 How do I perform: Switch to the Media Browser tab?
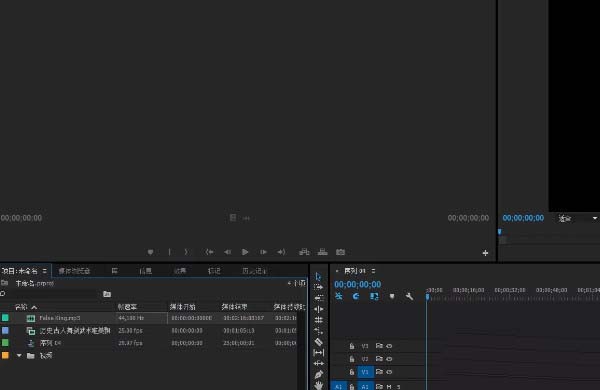[74, 271]
